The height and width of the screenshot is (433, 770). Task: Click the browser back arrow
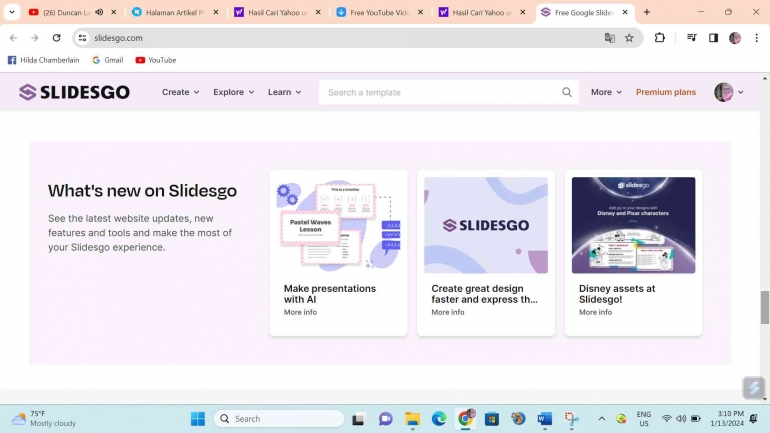click(x=13, y=37)
